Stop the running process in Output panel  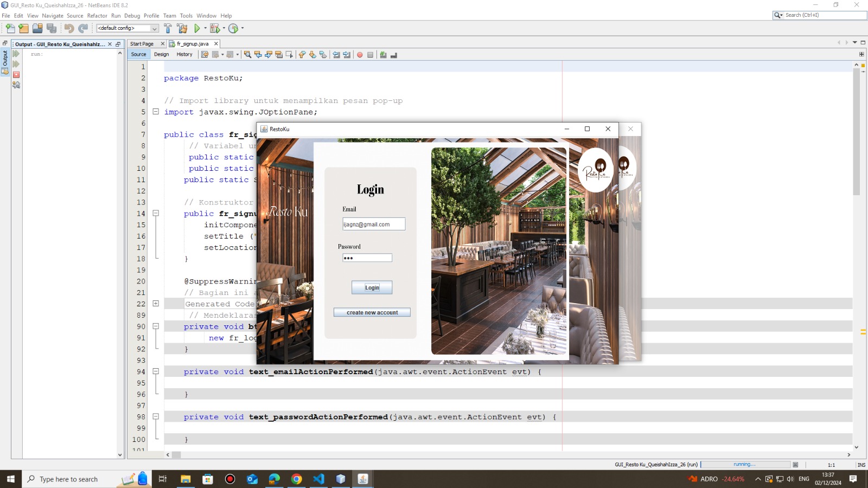(16, 75)
